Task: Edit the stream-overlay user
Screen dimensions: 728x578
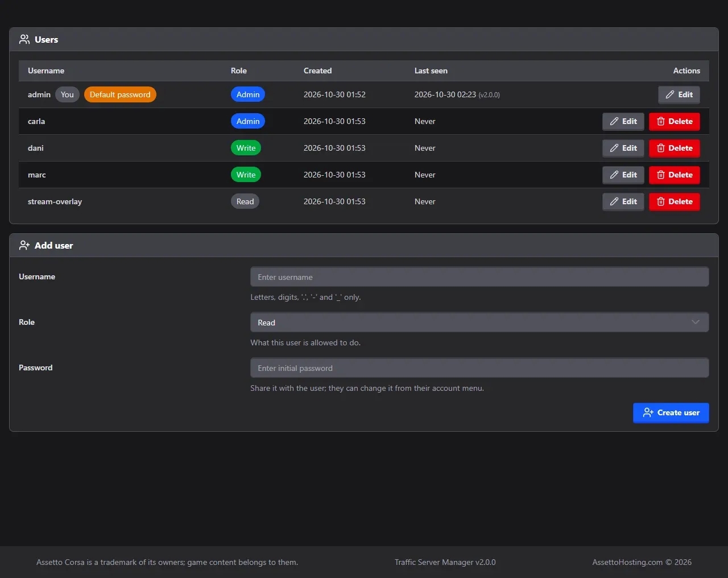Action: point(623,201)
